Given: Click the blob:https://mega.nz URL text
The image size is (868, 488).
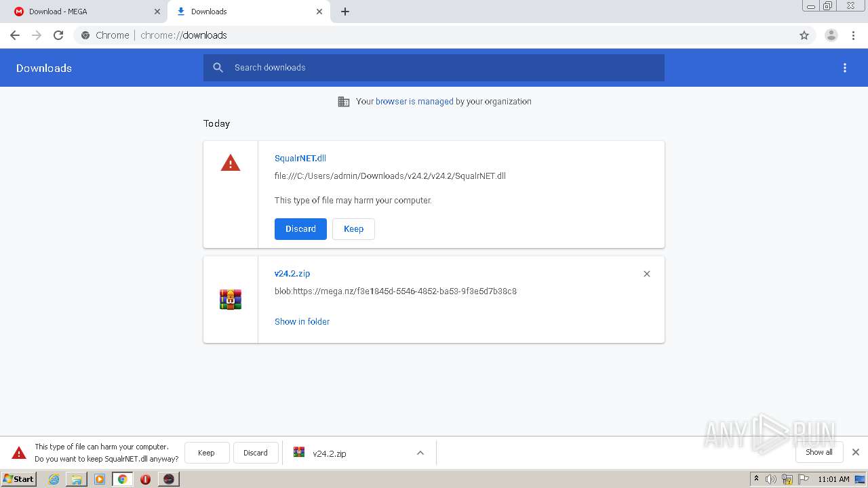Looking at the screenshot, I should [395, 291].
